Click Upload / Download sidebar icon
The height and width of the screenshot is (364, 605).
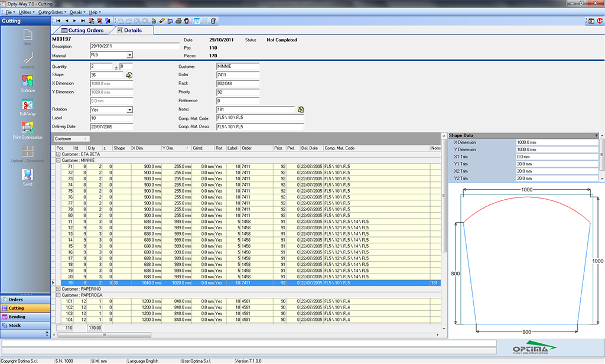point(27,151)
